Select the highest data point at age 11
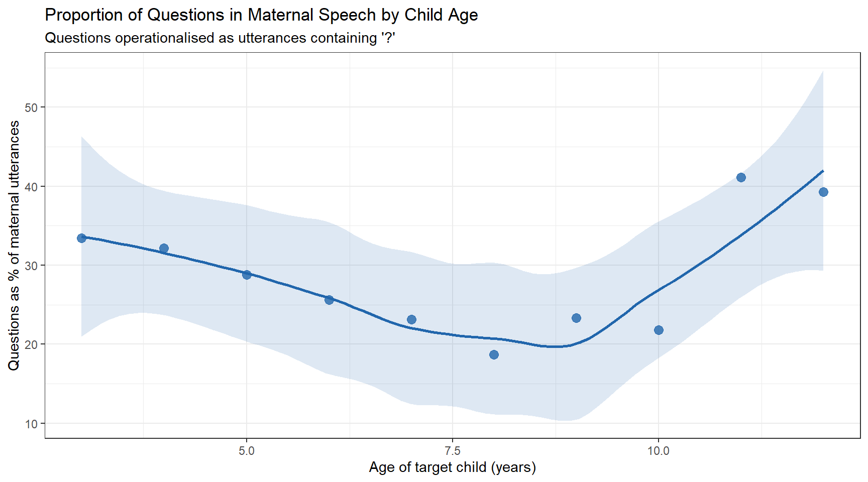Screen dimensions: 868x482 [x=741, y=177]
